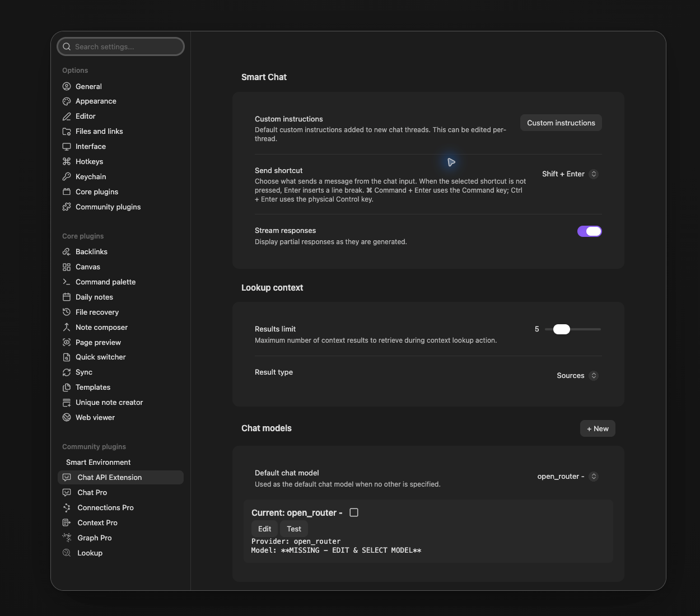Click the Lookup context section heading
Screen dimensions: 700x616
(272, 288)
